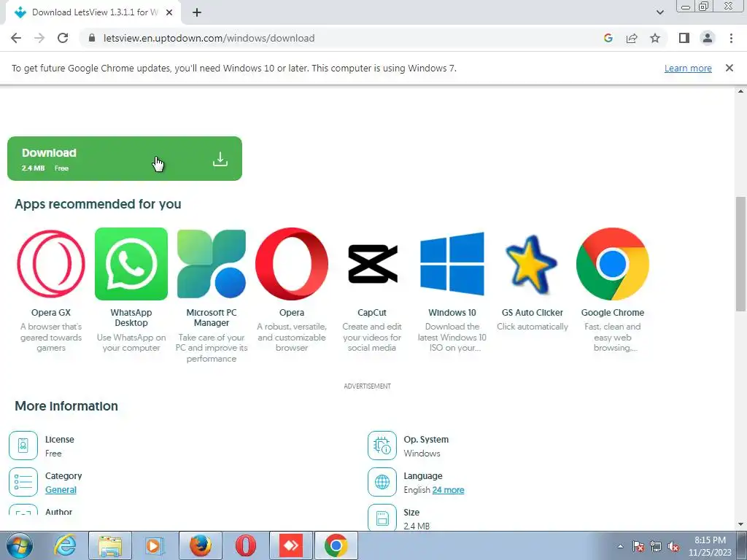Open a new tab with the plus button
The image size is (747, 560).
click(197, 12)
